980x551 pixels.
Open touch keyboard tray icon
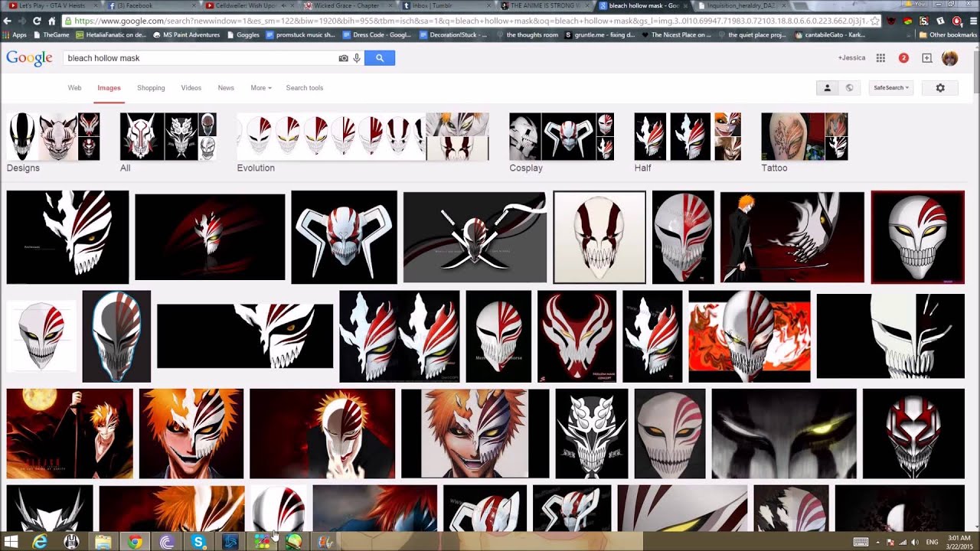click(x=861, y=542)
